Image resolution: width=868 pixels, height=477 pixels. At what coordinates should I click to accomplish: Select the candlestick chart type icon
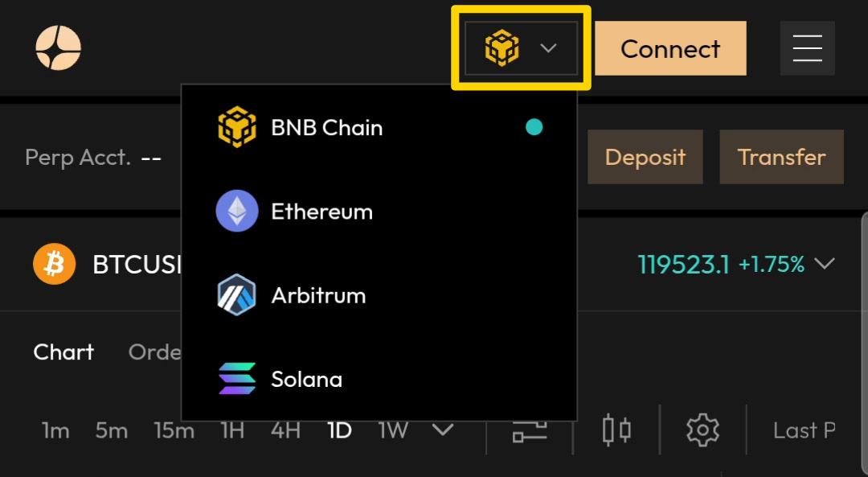pos(616,430)
